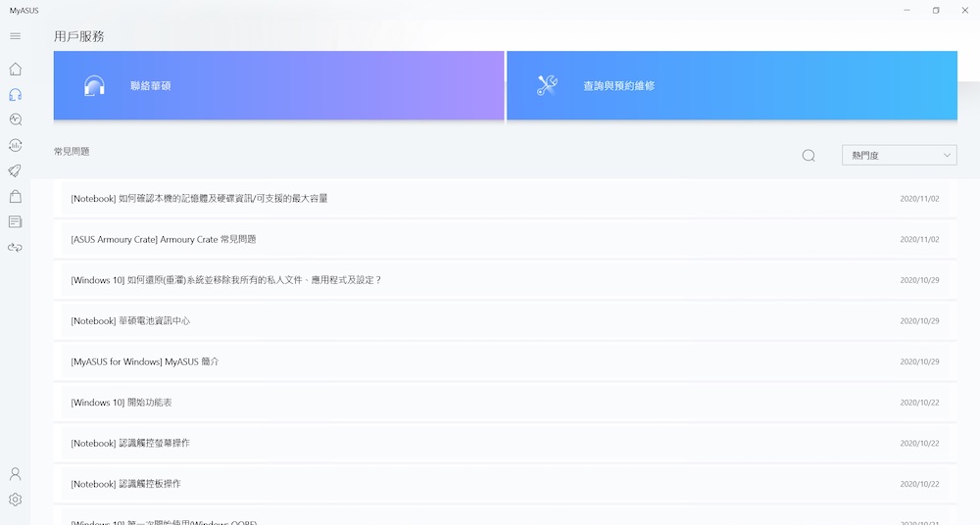Viewport: 980px width, 525px height.
Task: Open the Armoury Crate 常見問題 article
Action: [x=164, y=239]
